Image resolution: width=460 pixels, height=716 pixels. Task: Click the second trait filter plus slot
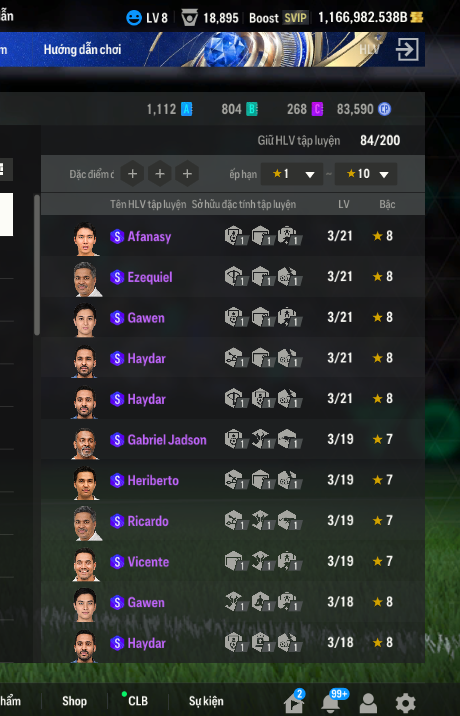160,174
